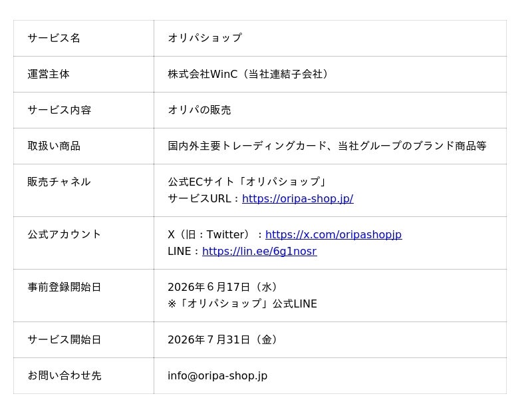Click the 株式会社WinC company name text
Screen dimensions: 532x414
203,74
